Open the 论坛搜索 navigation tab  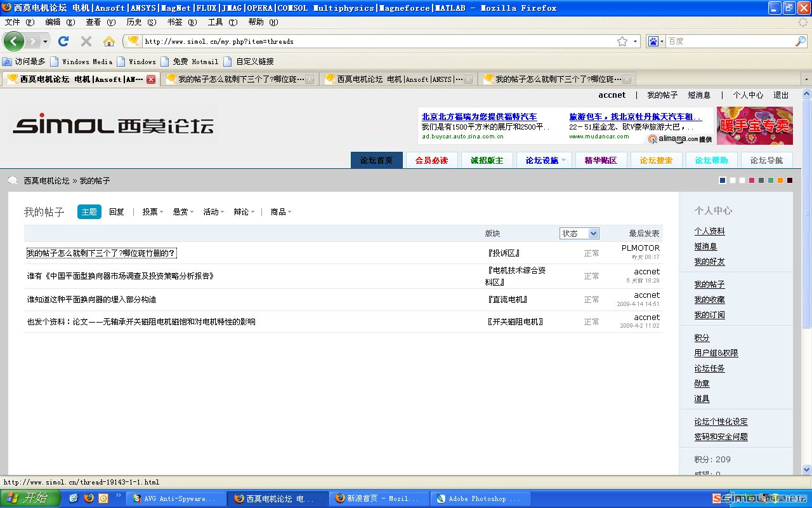[x=656, y=160]
